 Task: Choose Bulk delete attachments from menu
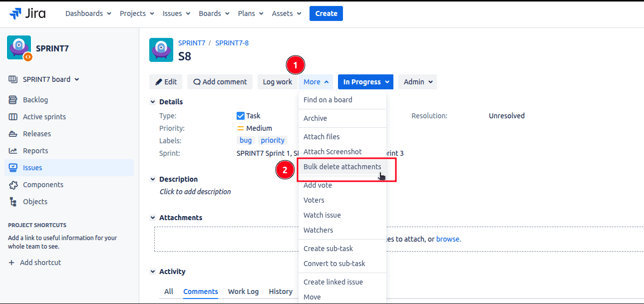[342, 167]
